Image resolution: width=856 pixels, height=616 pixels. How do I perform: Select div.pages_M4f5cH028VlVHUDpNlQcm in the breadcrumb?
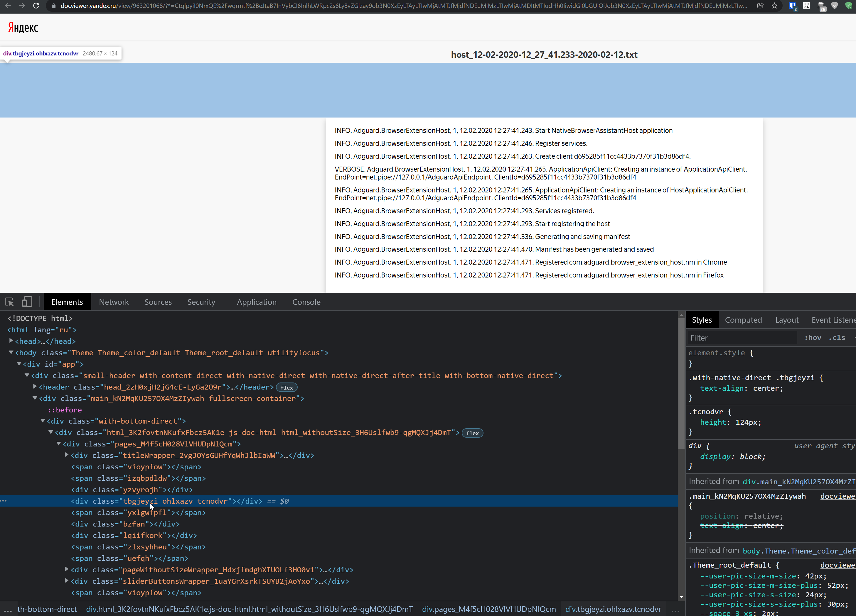coord(489,608)
